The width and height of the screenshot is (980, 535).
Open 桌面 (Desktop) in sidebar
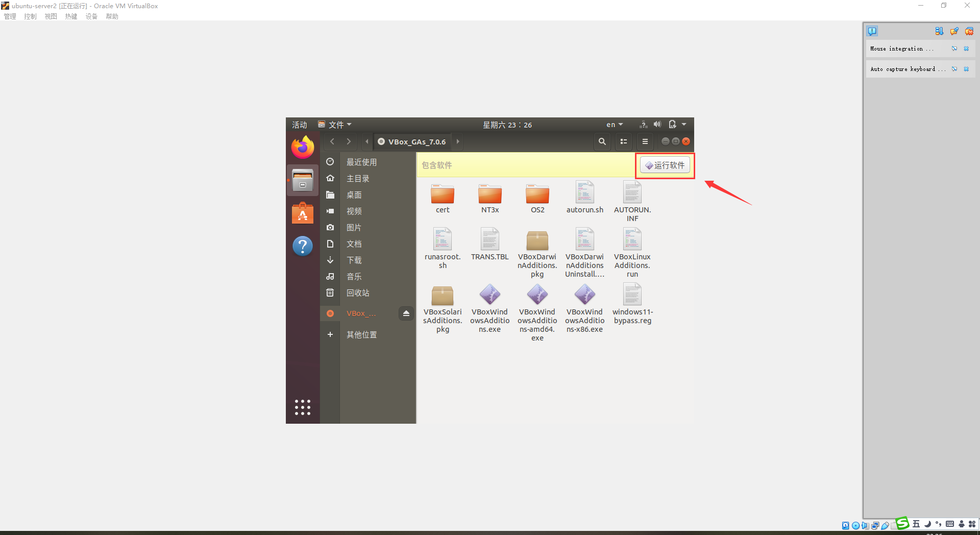pyautogui.click(x=368, y=194)
